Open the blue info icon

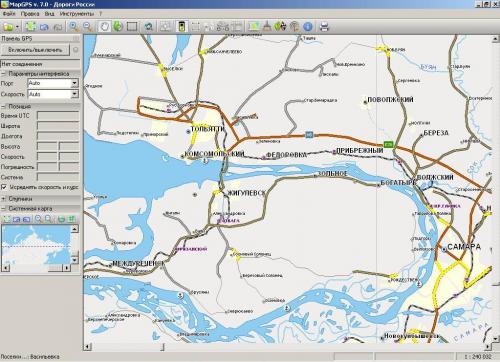click(x=308, y=27)
